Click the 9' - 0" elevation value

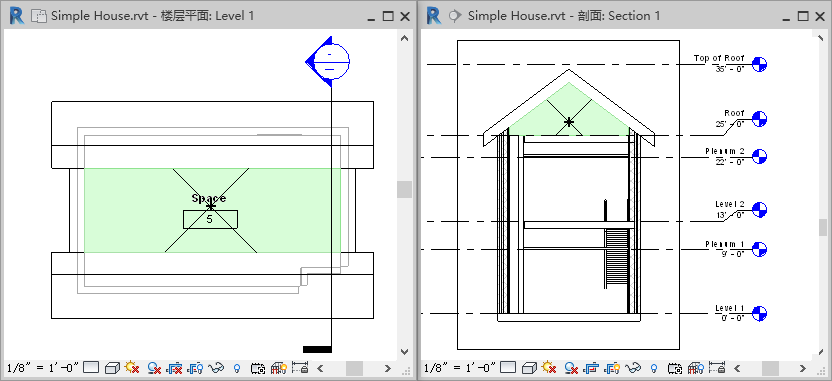click(732, 254)
